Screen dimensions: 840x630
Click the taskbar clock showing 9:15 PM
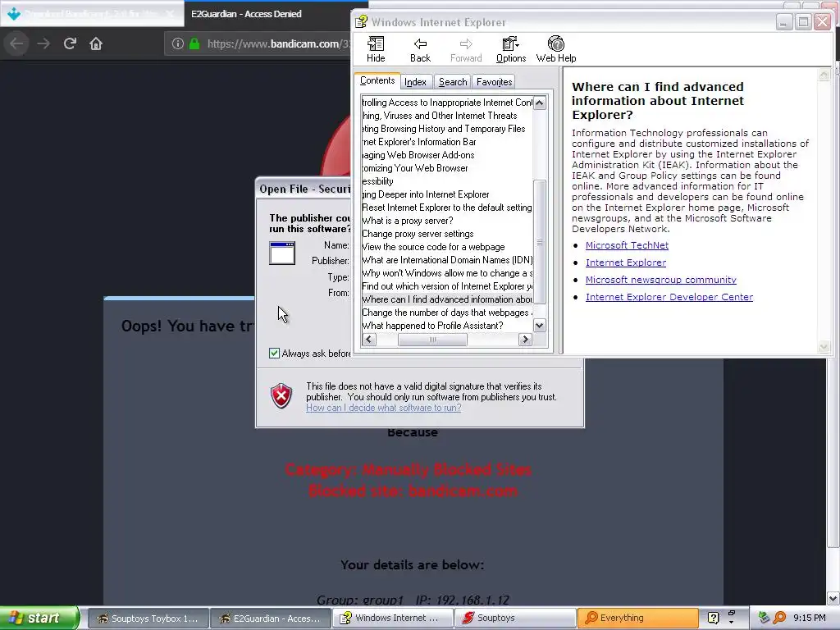[x=809, y=618]
